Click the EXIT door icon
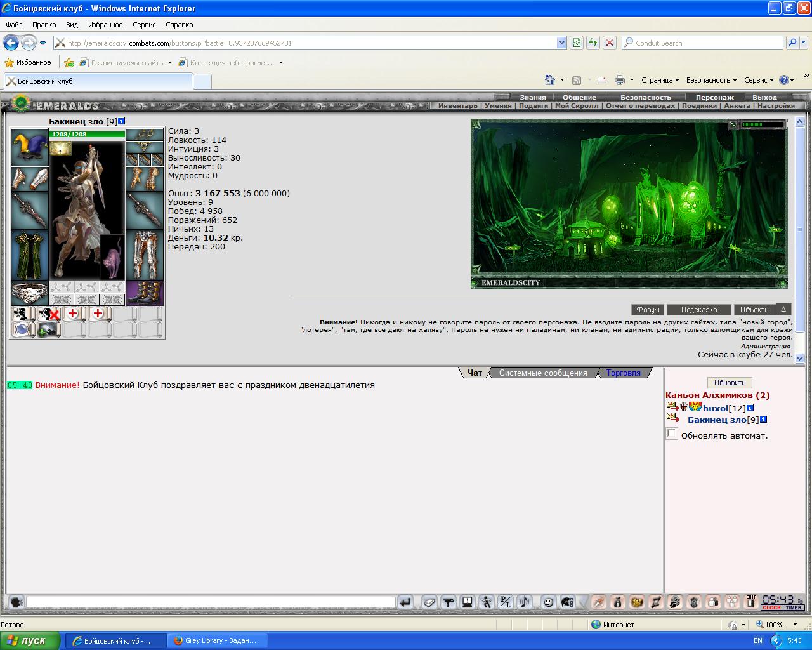Viewport: 812px width, 650px height. [751, 601]
